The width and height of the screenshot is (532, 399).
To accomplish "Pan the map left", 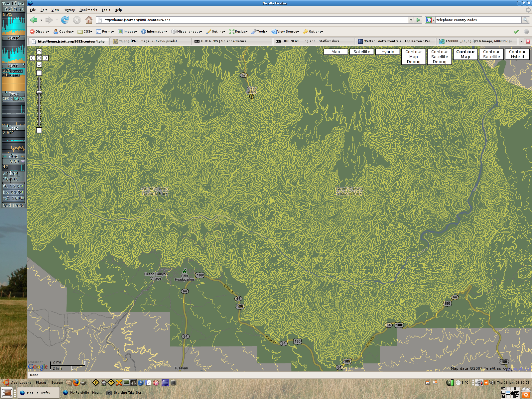I will pos(32,58).
